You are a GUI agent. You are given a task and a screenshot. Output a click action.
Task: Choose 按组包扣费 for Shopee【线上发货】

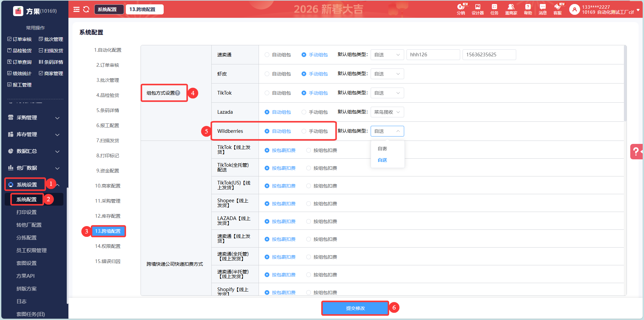(x=309, y=204)
